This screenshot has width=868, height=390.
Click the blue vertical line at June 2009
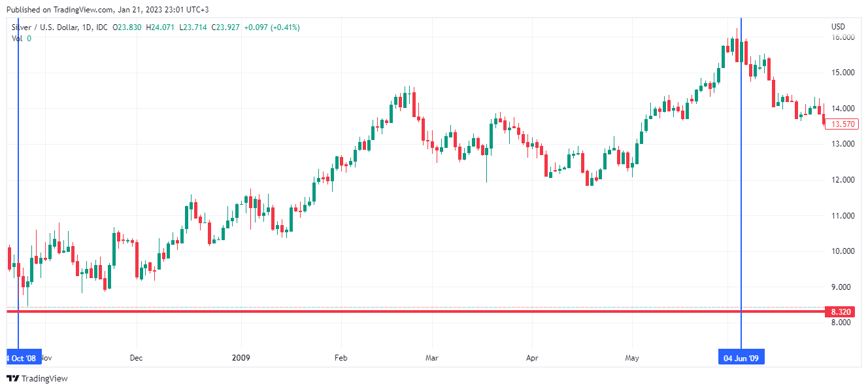[x=741, y=196]
